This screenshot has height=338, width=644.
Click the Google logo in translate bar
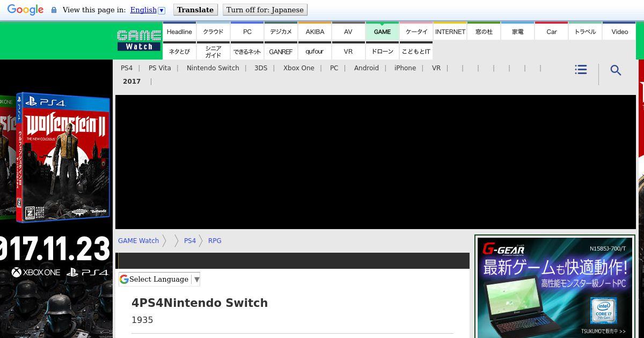25,10
